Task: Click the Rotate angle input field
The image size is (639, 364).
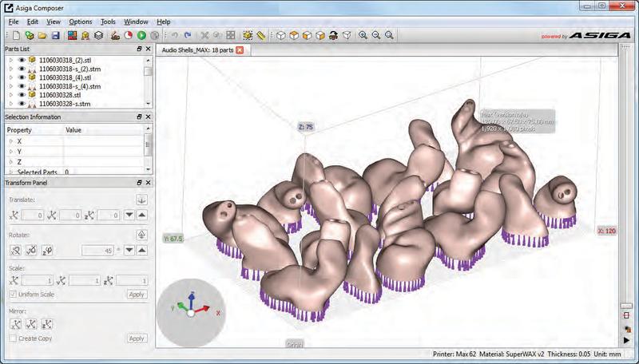Action: (94, 251)
